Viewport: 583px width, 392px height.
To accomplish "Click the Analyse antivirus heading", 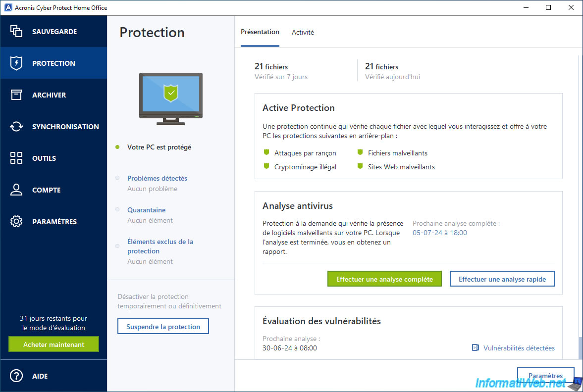I will pyautogui.click(x=298, y=206).
